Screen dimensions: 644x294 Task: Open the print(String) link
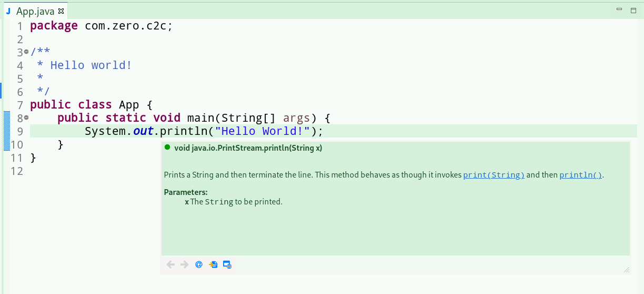pos(494,175)
